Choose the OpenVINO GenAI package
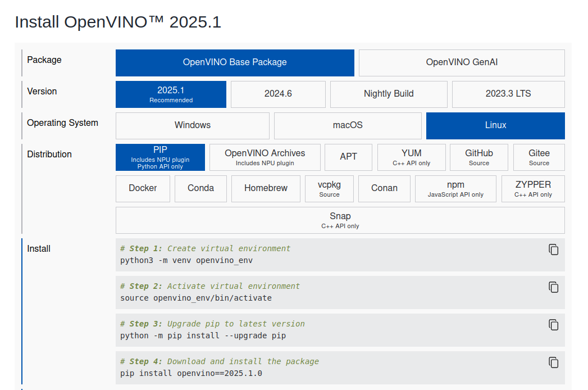Viewport: 588px width, 390px height. click(x=462, y=63)
